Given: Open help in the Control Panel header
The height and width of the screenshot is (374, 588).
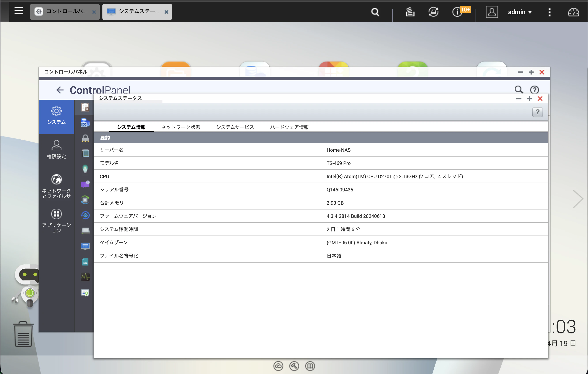Looking at the screenshot, I should tap(534, 90).
